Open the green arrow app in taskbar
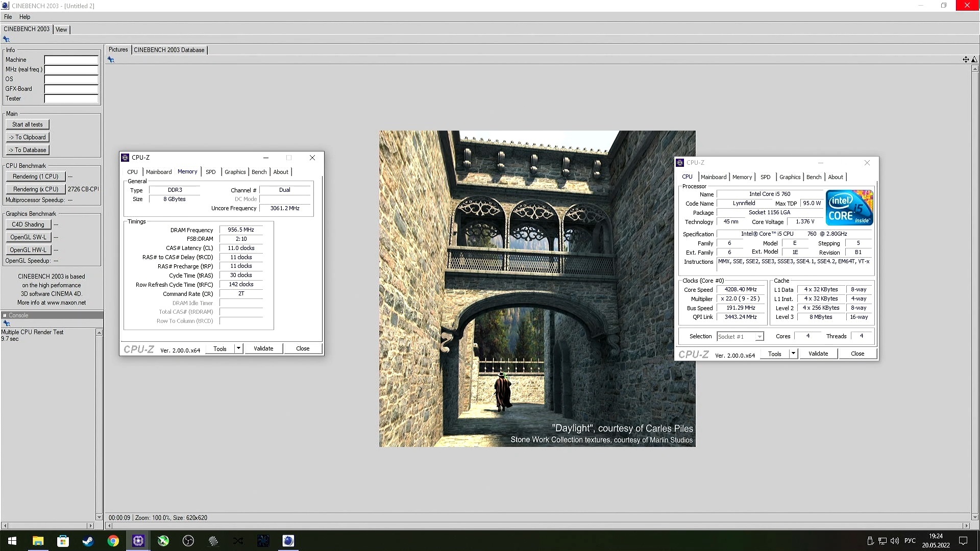This screenshot has width=980, height=551. tap(163, 541)
